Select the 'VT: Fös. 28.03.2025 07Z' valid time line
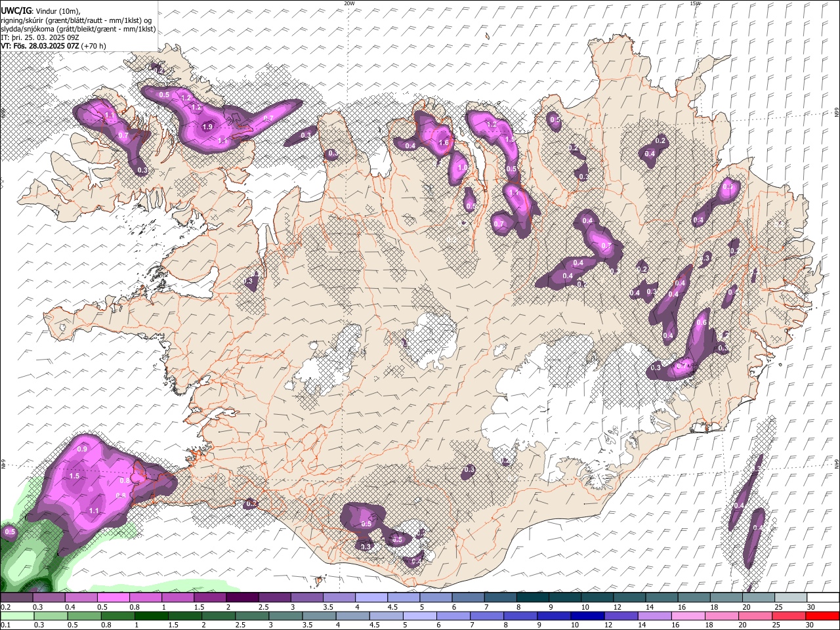 (x=41, y=46)
